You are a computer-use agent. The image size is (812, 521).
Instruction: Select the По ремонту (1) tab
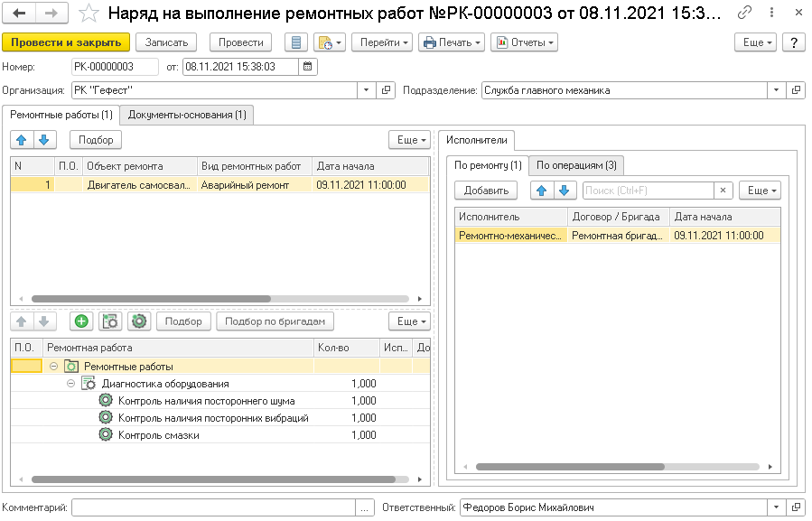click(488, 165)
